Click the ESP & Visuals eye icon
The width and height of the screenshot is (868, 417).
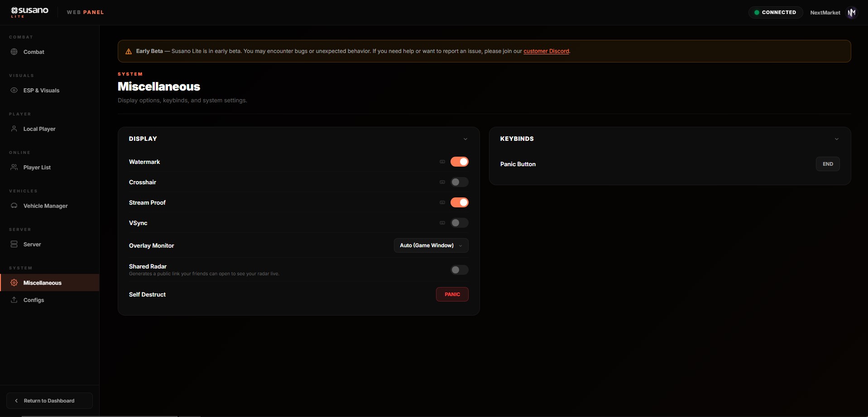click(x=14, y=90)
